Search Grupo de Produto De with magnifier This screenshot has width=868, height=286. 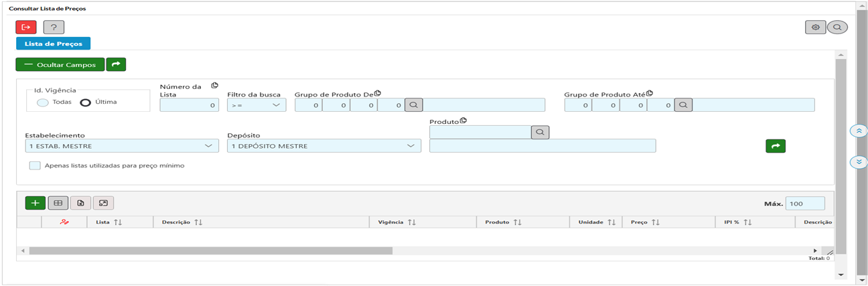(x=414, y=105)
